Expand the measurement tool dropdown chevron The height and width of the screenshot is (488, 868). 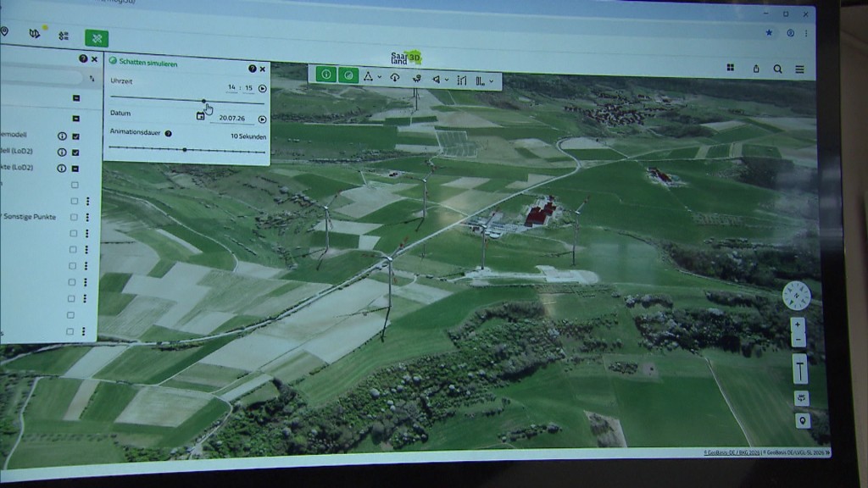point(380,78)
